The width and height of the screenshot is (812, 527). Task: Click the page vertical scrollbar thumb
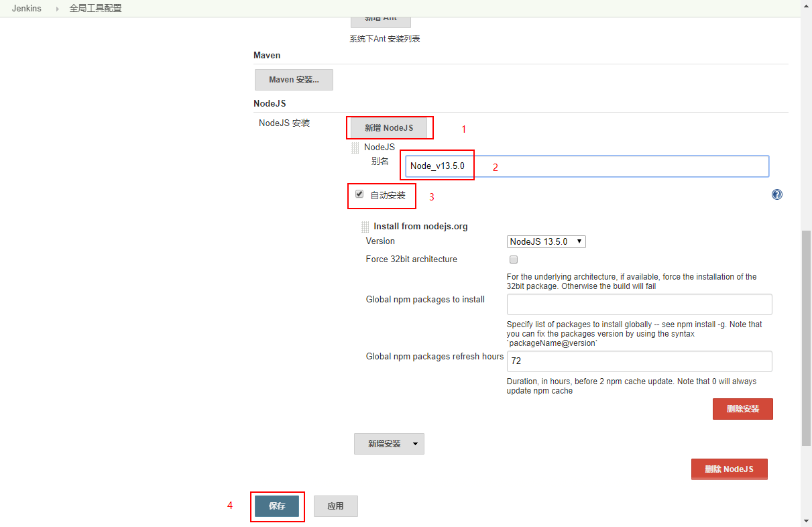(806, 338)
